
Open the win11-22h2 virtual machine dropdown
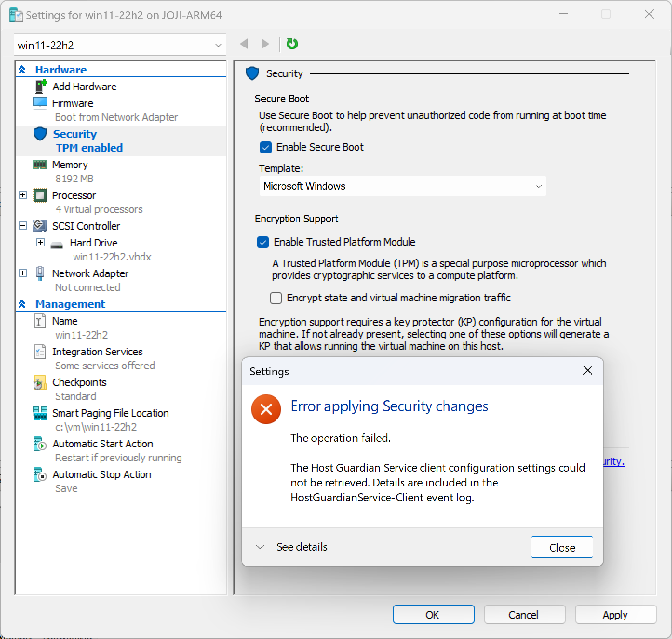[x=120, y=45]
